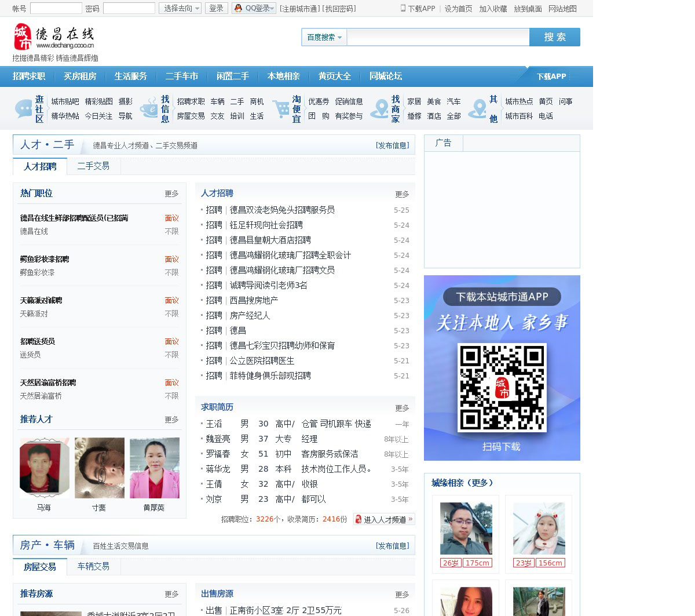Click the 其他 map marker icon
Viewport: 695px width, 616px height.
pos(478,109)
